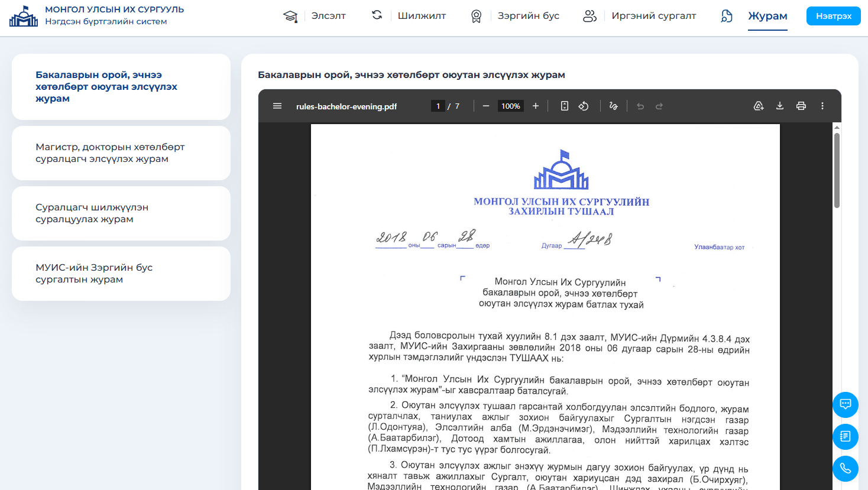
Task: Open Суралцагч шилжүүлэн суралцуулах журам
Action: tap(121, 213)
